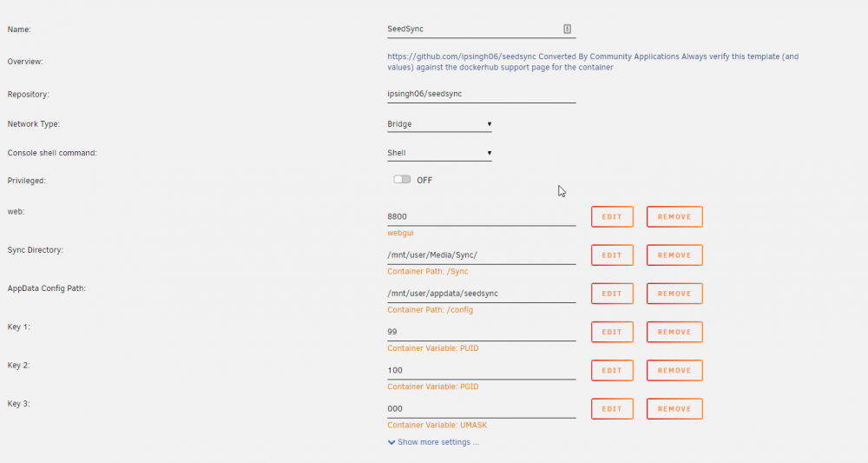Click 'Container Path: /Sync' text
The image size is (868, 463).
pos(428,271)
